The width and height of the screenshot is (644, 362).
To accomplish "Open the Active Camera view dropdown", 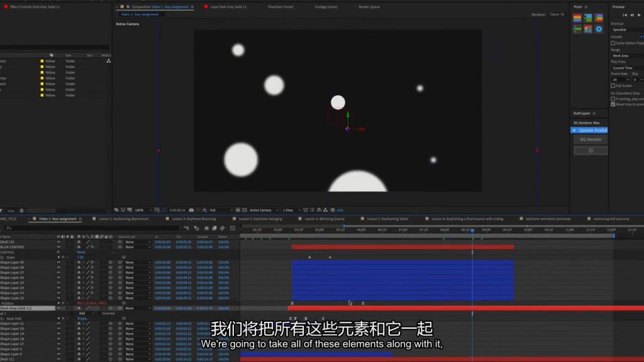I will pyautogui.click(x=264, y=210).
